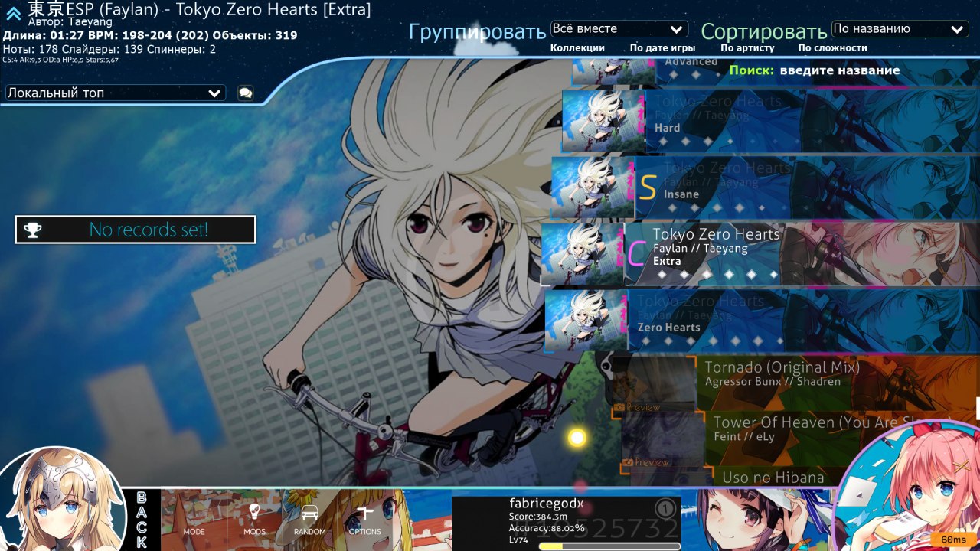Switch to the Коллекции tab

pos(577,47)
